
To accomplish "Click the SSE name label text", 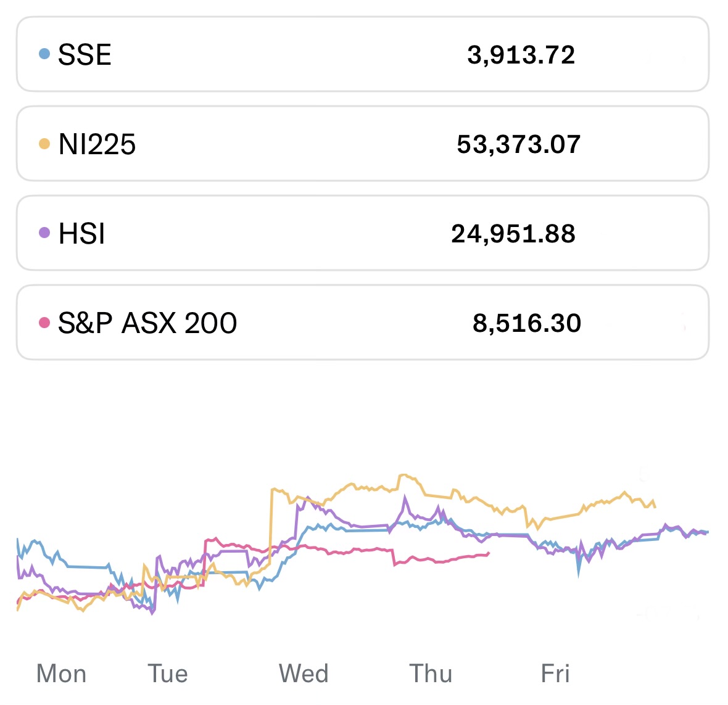I will [85, 55].
